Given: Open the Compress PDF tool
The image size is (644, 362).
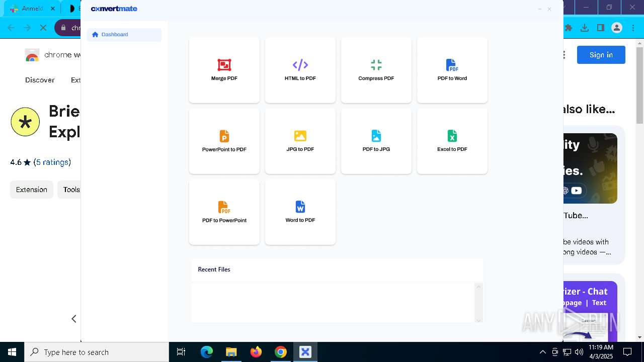Looking at the screenshot, I should tap(376, 70).
